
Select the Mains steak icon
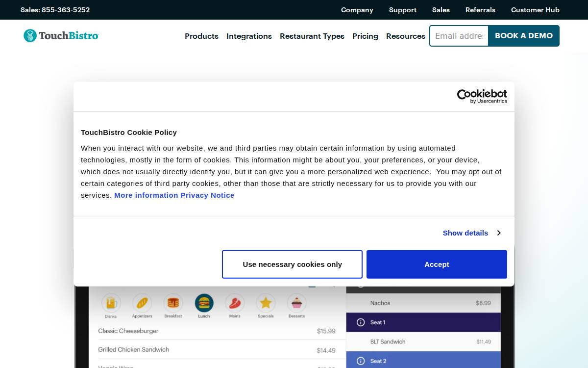pyautogui.click(x=235, y=303)
